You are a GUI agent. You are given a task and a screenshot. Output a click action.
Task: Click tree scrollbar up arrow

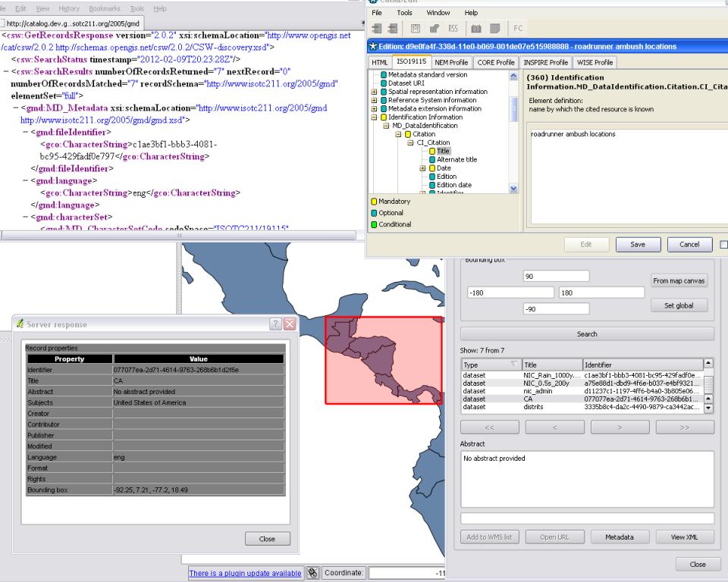[513, 76]
